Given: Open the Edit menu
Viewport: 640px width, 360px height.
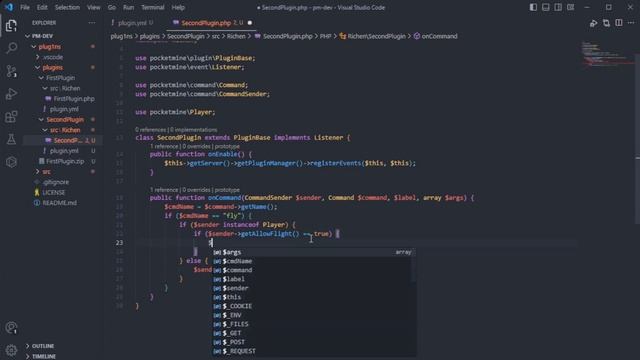Looking at the screenshot, I should point(42,7).
